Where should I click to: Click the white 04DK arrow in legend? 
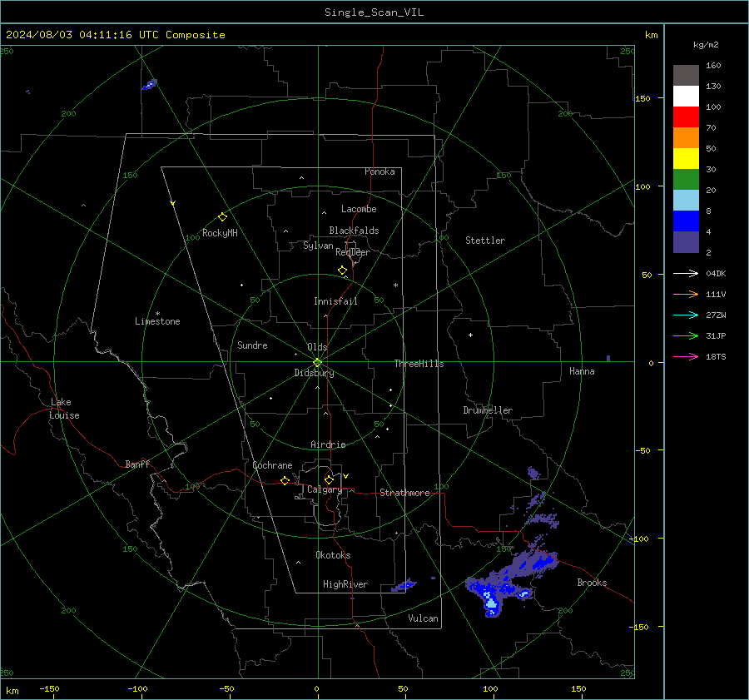(x=686, y=273)
